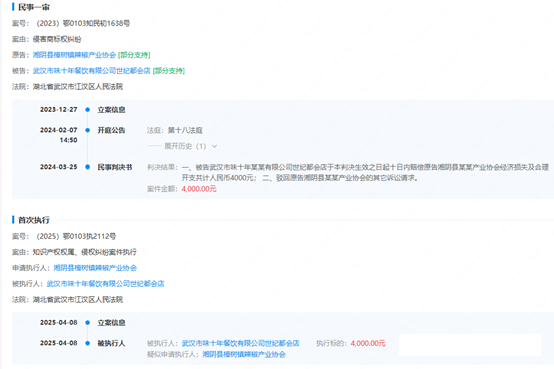
Task: Click the 部分支持 tag beside 原告
Action: click(134, 55)
